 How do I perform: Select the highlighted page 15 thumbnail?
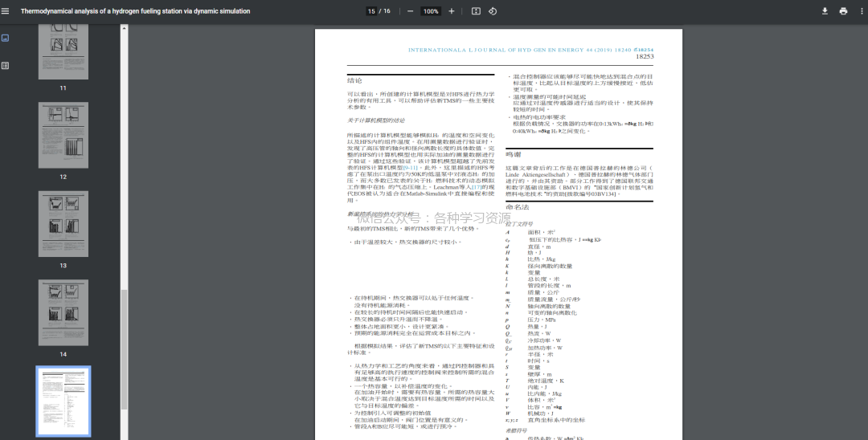tap(63, 401)
